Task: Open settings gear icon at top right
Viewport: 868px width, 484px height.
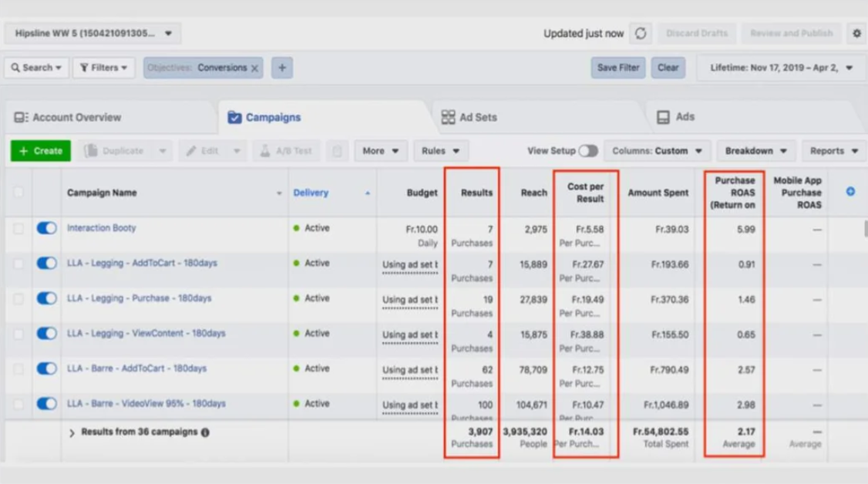Action: pyautogui.click(x=856, y=34)
